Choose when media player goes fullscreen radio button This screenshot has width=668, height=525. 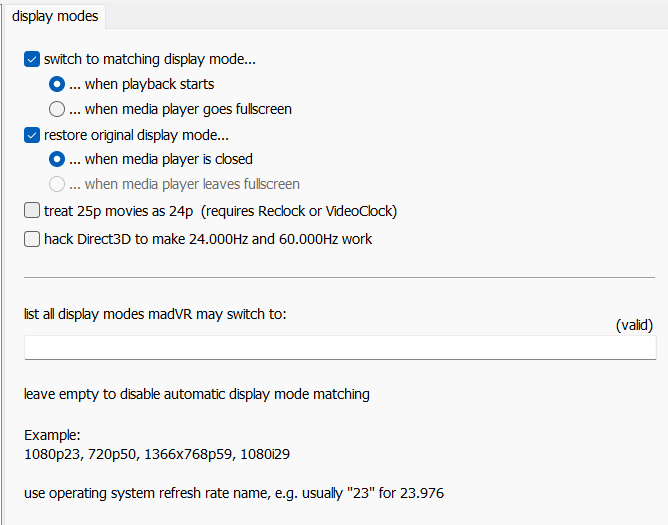pyautogui.click(x=57, y=109)
